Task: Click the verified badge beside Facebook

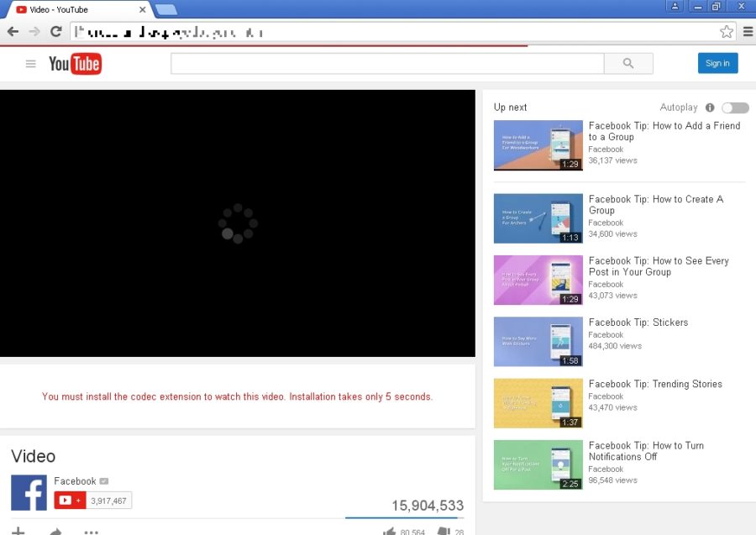Action: pyautogui.click(x=103, y=481)
